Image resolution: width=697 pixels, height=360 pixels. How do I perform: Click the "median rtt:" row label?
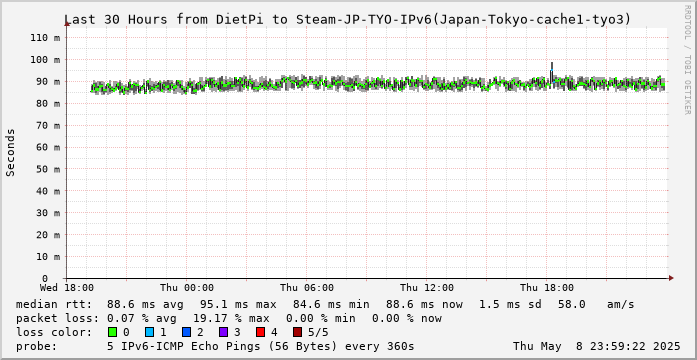[x=54, y=304]
